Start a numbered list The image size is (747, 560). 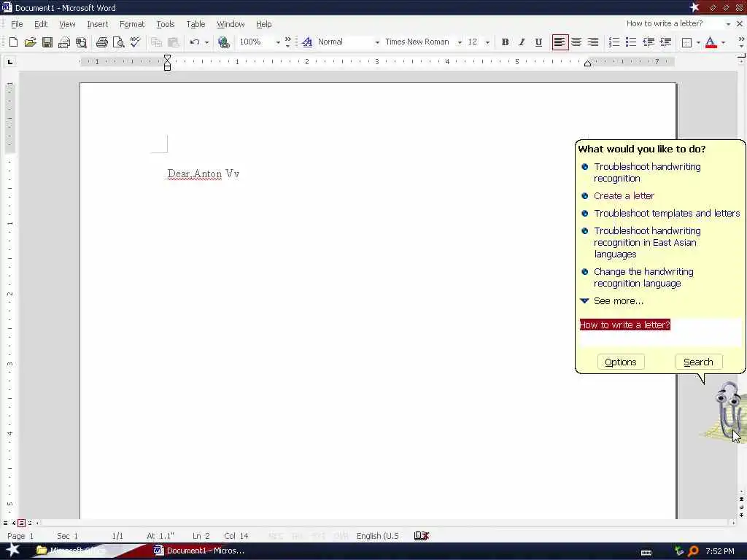point(614,42)
